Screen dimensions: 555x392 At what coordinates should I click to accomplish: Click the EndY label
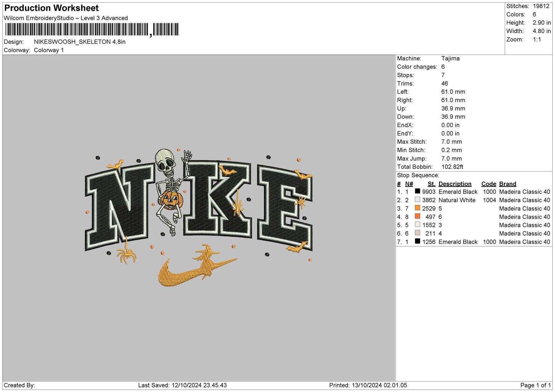[405, 134]
